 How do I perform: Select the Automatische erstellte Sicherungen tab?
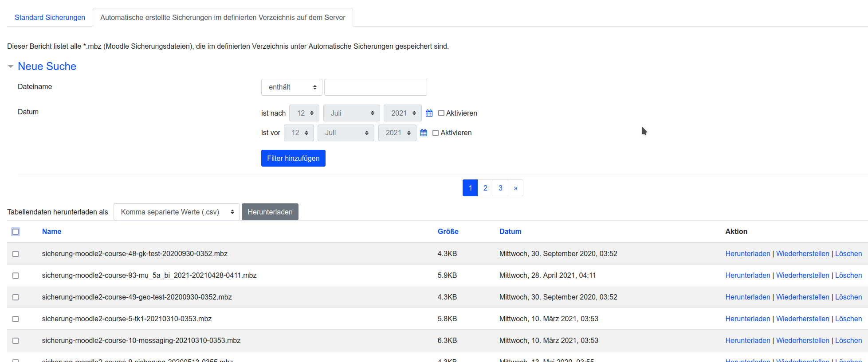223,18
